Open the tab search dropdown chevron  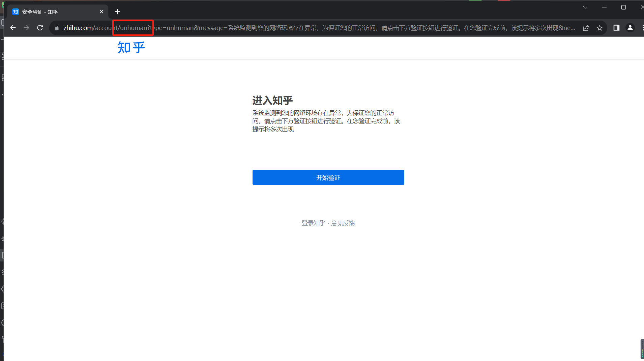tap(585, 7)
